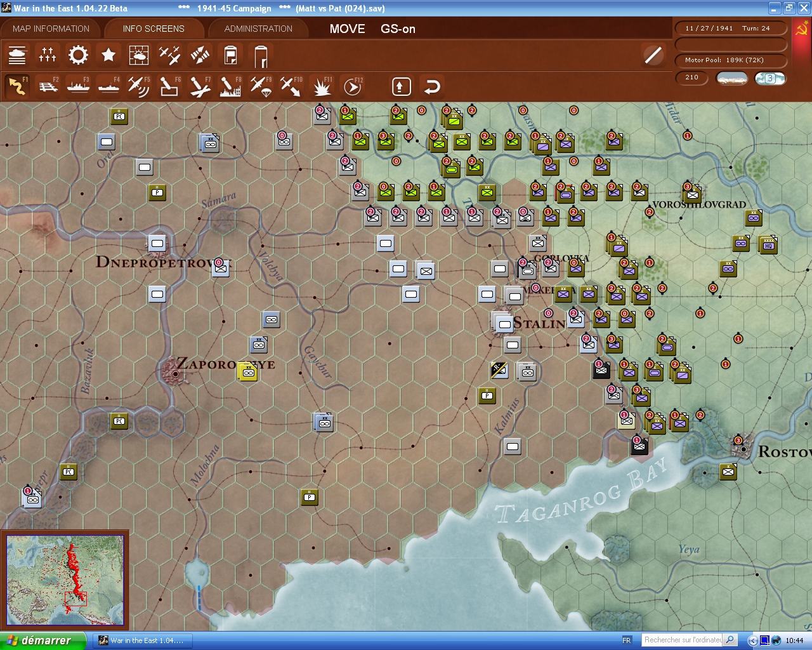Click the diagonal slash round button
Screen dimensions: 812x650
point(653,55)
